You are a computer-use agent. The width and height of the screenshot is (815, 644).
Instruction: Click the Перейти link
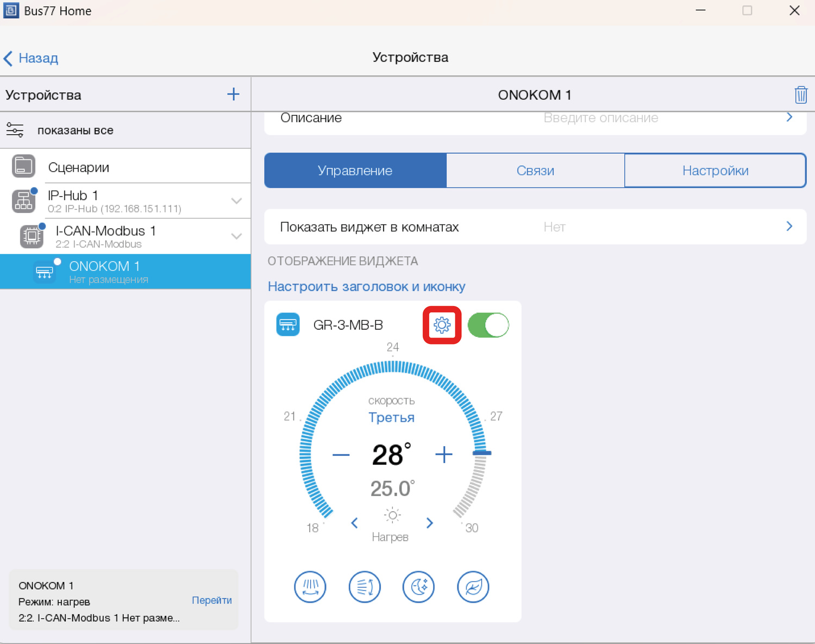point(211,600)
